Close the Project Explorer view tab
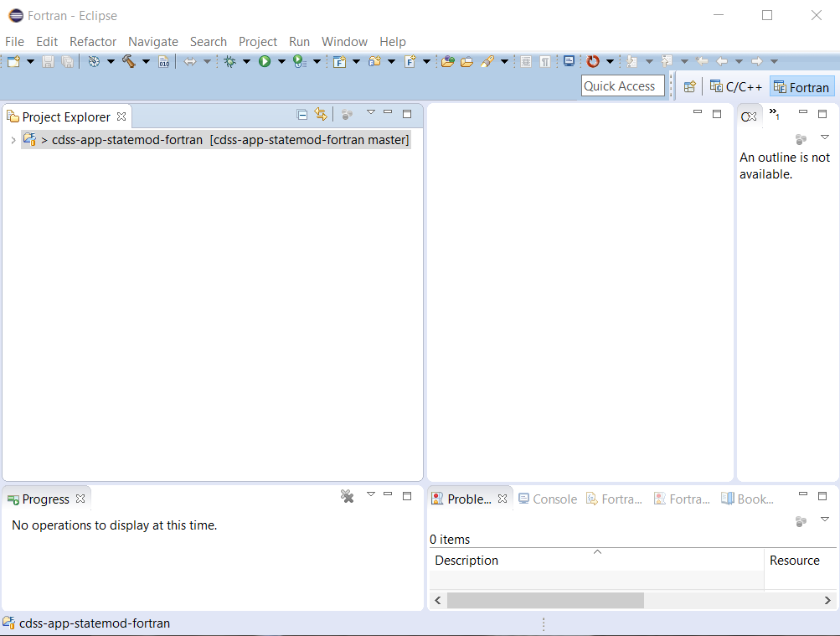 [121, 116]
